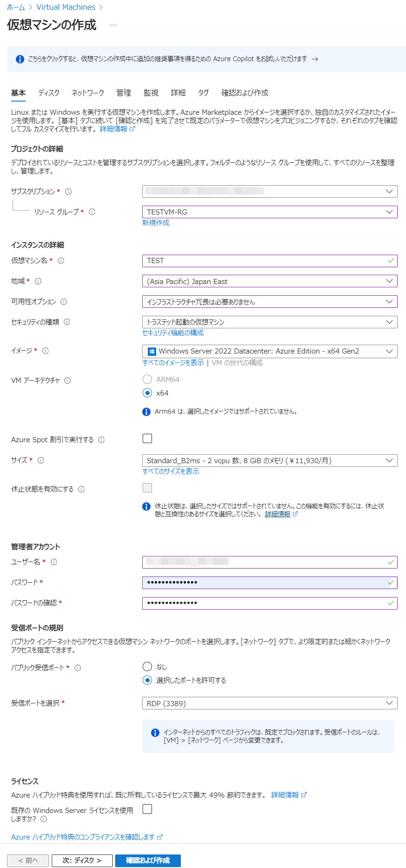Click the Azure Copilot banner arrow icon
This screenshot has width=406, height=868.
[315, 59]
